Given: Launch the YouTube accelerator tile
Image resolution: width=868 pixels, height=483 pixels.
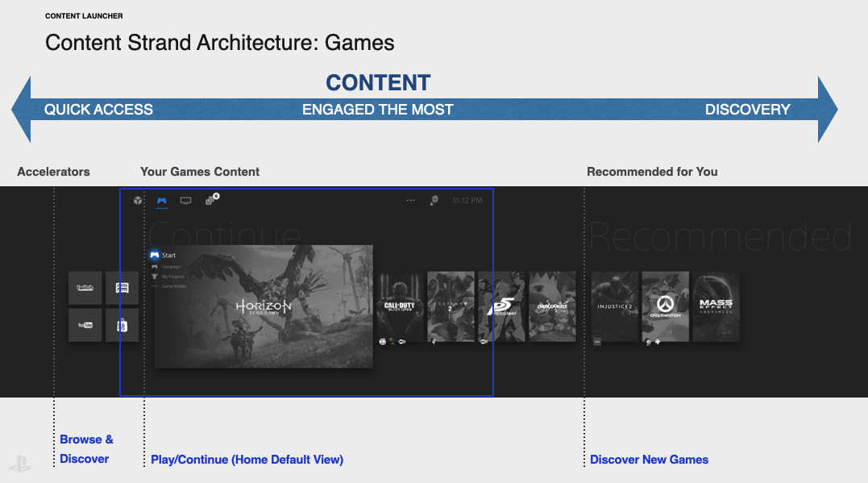Looking at the screenshot, I should (x=85, y=325).
